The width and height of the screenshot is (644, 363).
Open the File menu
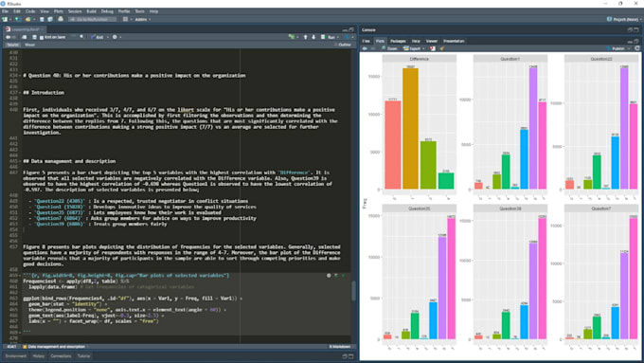tap(5, 11)
